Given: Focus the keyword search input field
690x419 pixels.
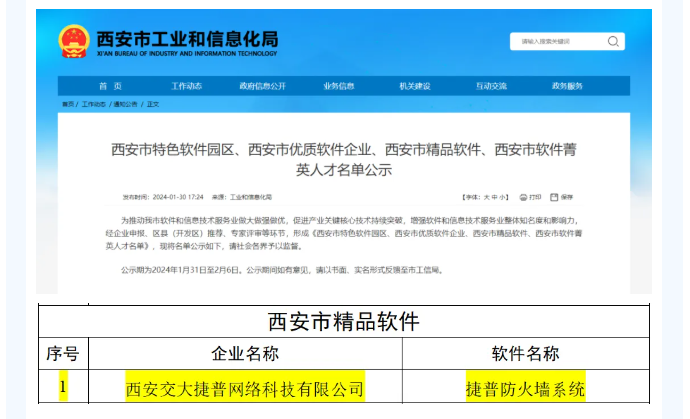Looking at the screenshot, I should pyautogui.click(x=567, y=41).
